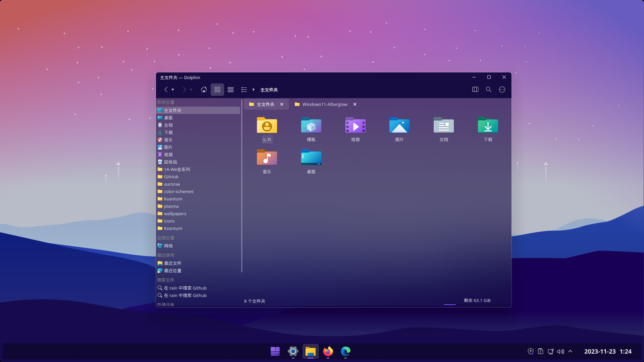The image size is (644, 362).
Task: Collapse the 搜索文件 sidebar section header
Action: point(166,280)
